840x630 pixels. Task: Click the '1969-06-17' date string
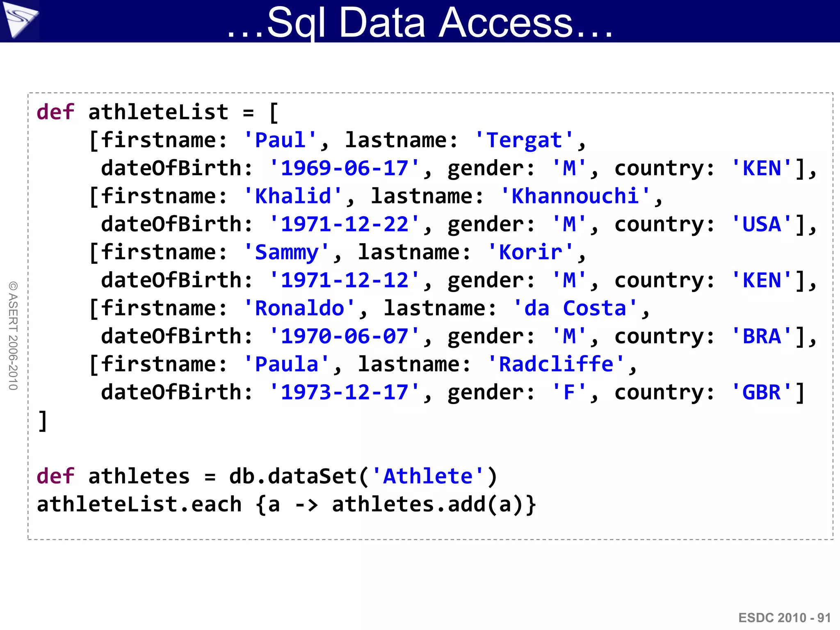pyautogui.click(x=344, y=168)
